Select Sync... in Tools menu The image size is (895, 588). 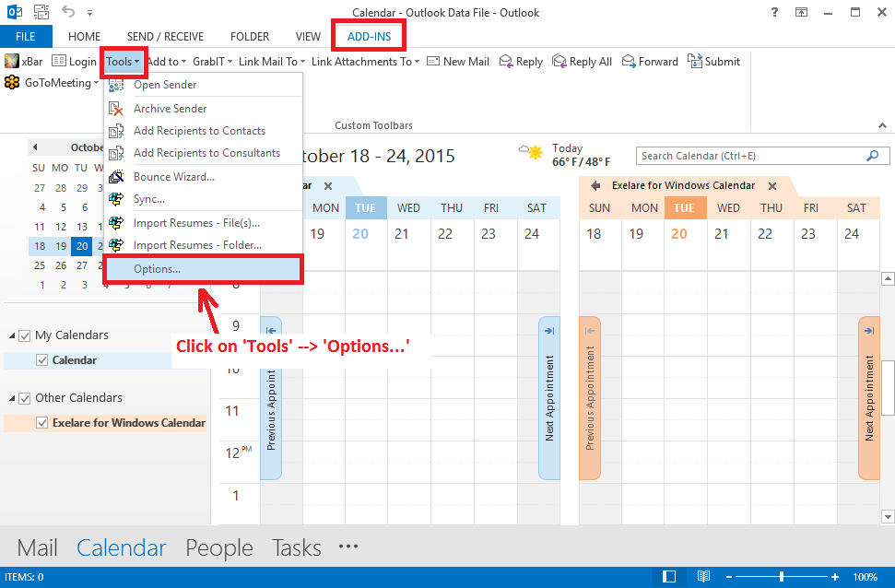coord(203,199)
